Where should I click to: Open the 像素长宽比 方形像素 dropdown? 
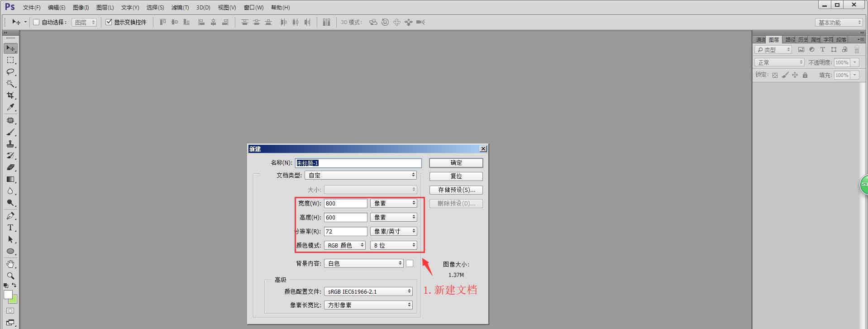368,305
